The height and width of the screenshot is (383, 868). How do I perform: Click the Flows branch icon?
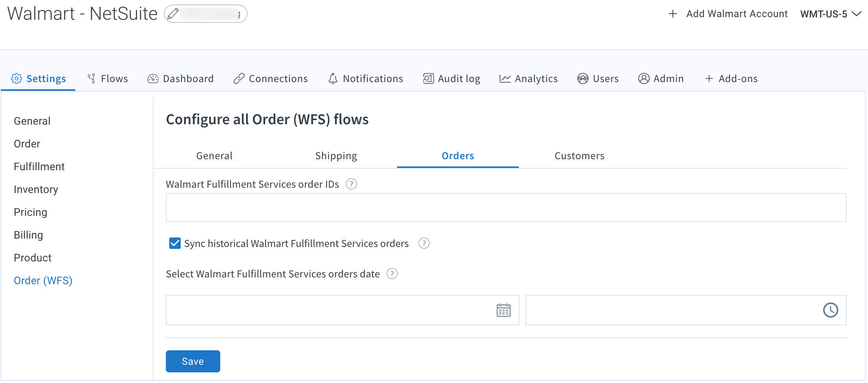coord(91,78)
